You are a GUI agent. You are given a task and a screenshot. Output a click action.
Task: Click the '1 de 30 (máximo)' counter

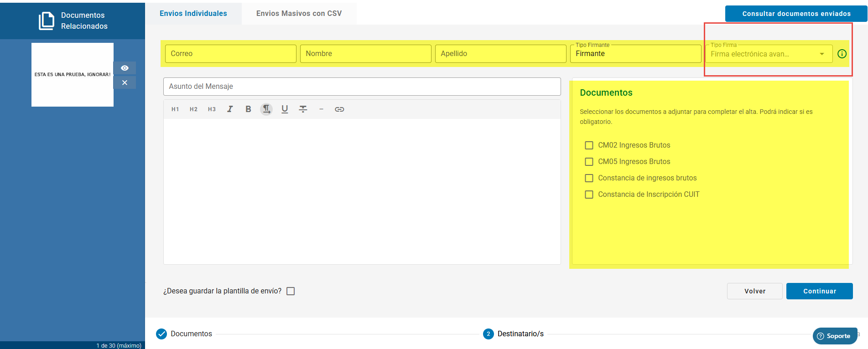(x=119, y=345)
